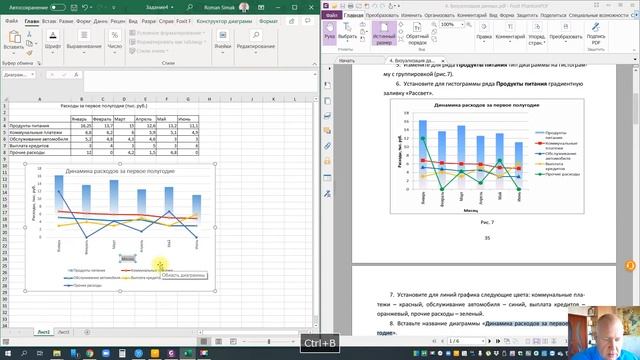Open Calculator from the taskbar
The width and height of the screenshot is (640, 360).
[x=122, y=353]
